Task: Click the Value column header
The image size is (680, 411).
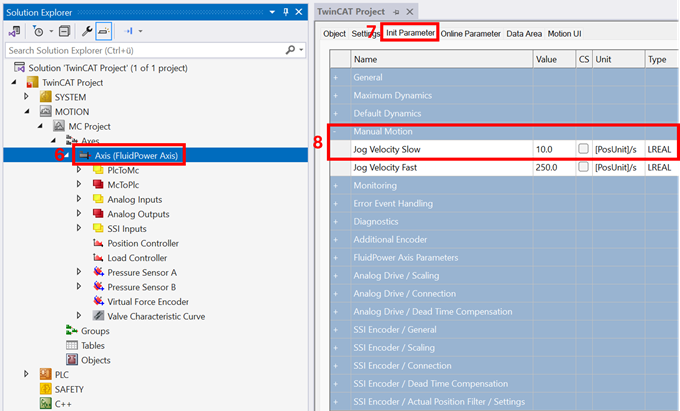Action: 554,59
